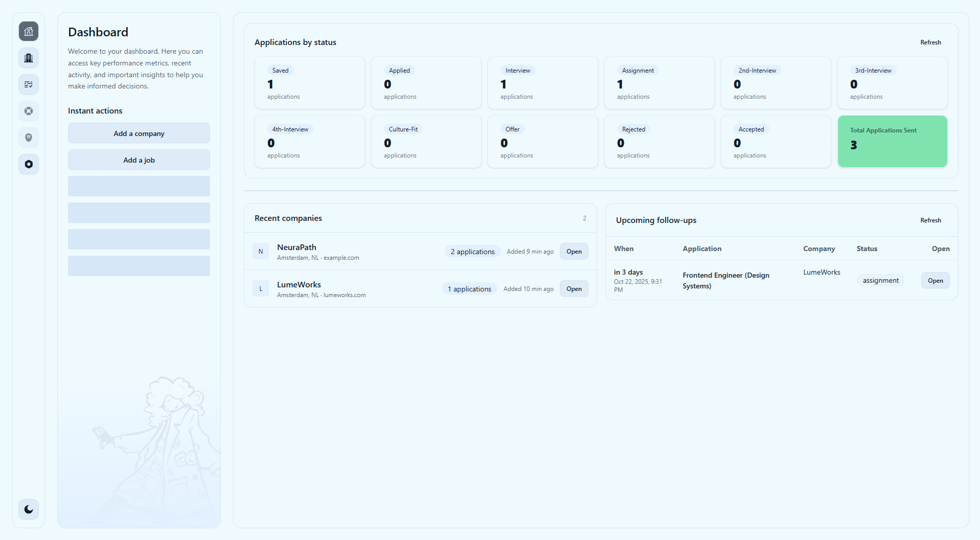Click the green Total Applications Sent card

click(x=892, y=141)
